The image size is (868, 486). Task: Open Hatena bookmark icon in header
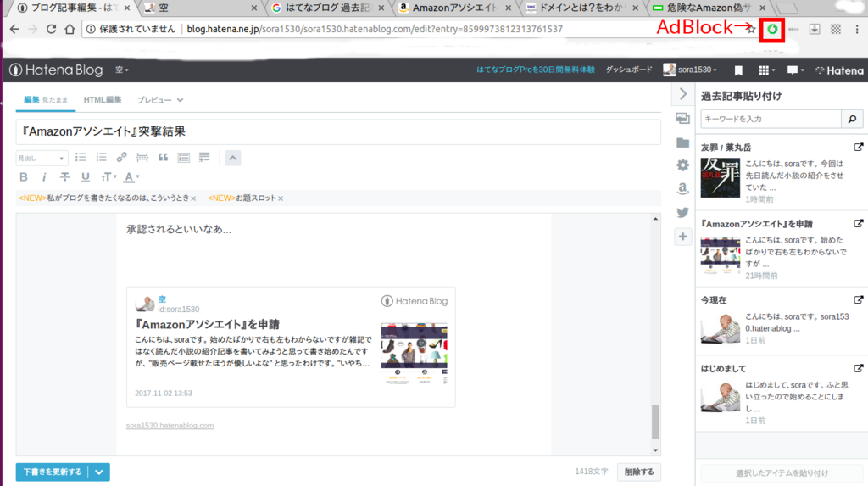pyautogui.click(x=738, y=70)
